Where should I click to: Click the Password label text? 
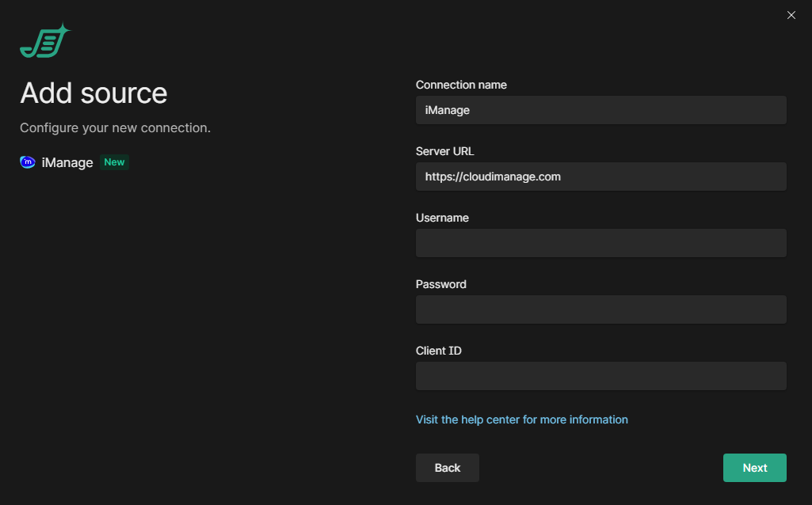tap(440, 284)
